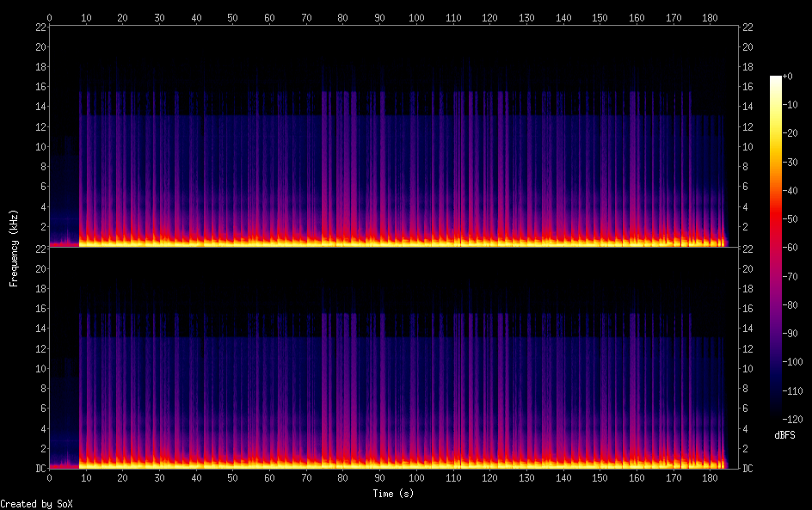
Task: Select the 140 tick on the bottom time axis
Action: pyautogui.click(x=563, y=478)
